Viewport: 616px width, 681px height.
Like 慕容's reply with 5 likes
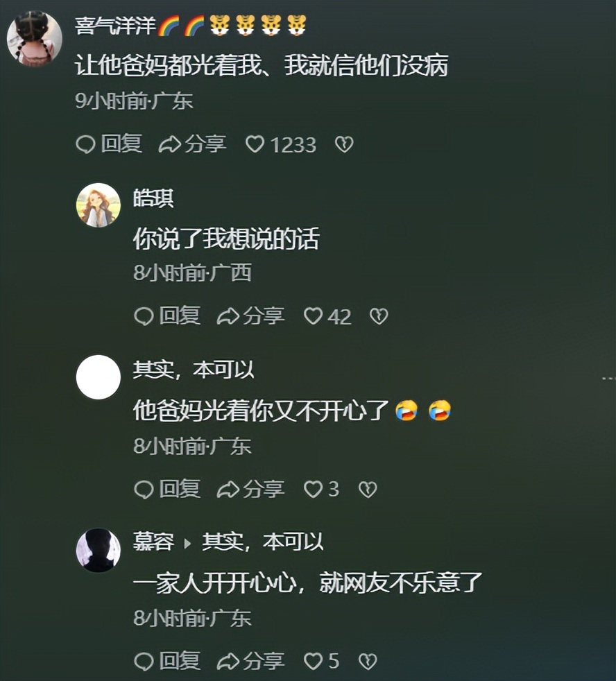pos(321,662)
